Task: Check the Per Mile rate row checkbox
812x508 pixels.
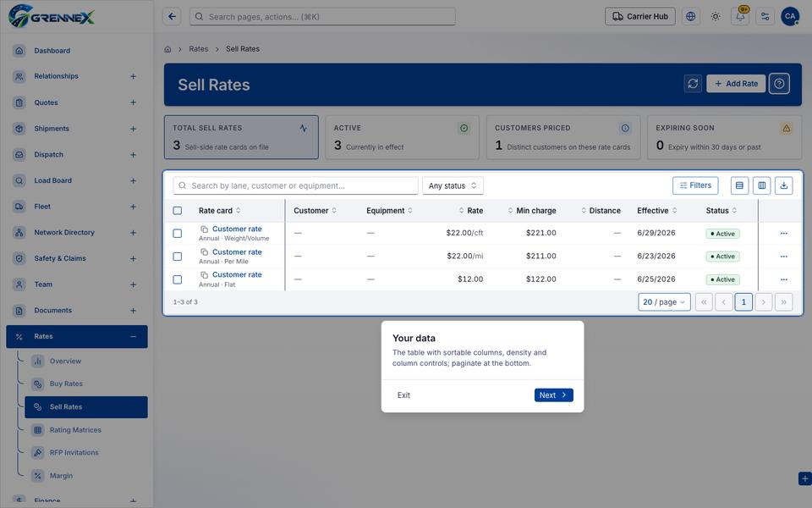Action: [177, 256]
